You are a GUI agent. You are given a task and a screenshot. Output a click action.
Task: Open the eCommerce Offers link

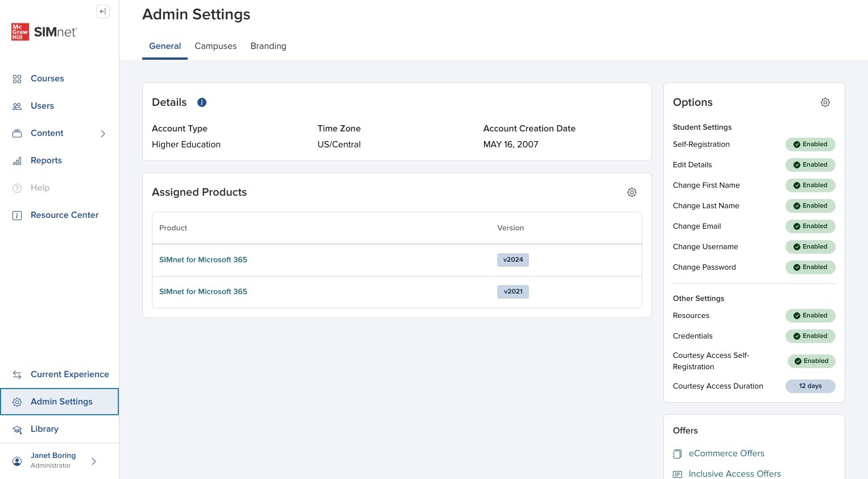[x=726, y=453]
